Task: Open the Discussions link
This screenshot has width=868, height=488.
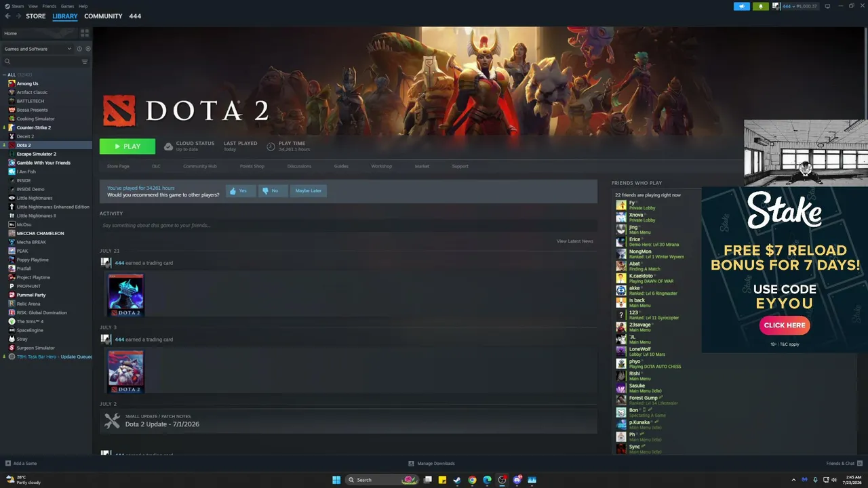Action: (x=299, y=166)
